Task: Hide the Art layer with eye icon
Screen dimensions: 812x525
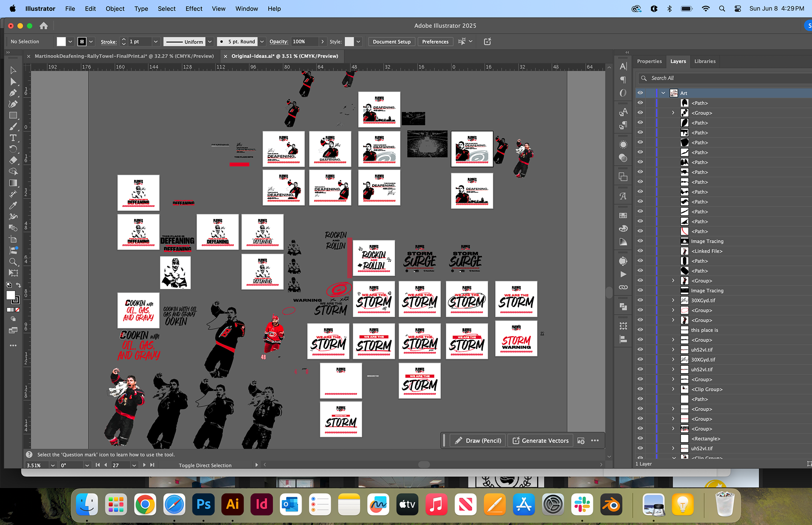Action: 640,93
